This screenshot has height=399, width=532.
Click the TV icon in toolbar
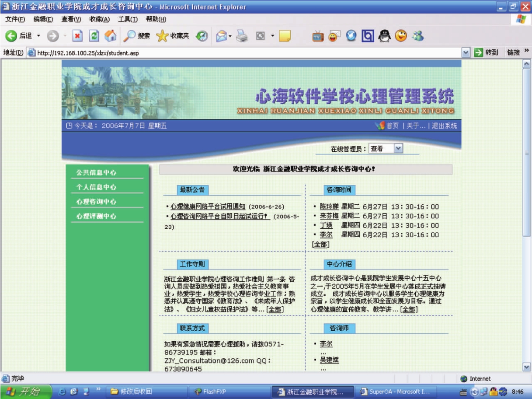coord(317,36)
